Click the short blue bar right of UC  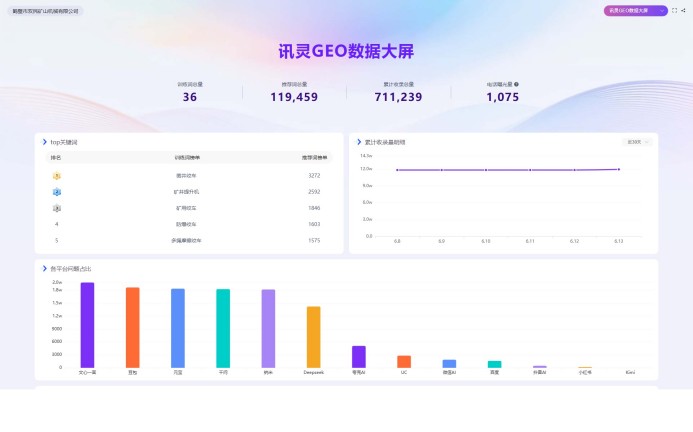(x=449, y=363)
